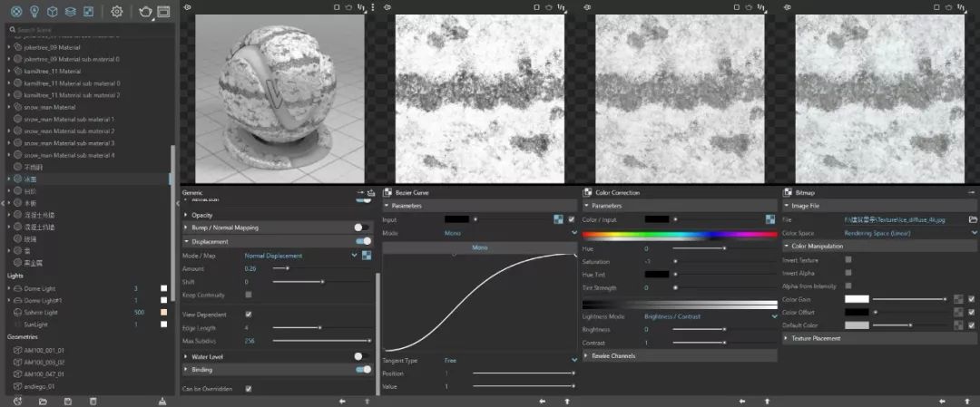This screenshot has width=980, height=407.
Task: Check the Invert Texture checkbox
Action: [x=848, y=260]
